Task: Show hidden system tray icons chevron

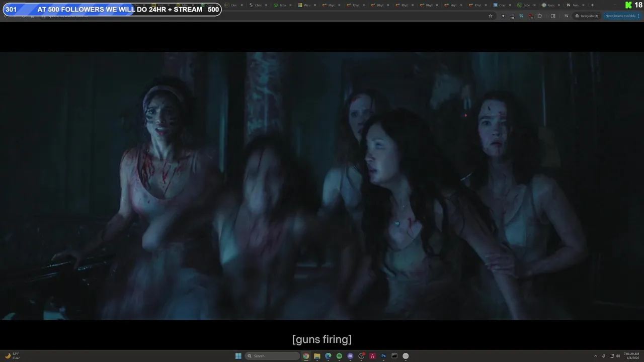Action: click(x=596, y=356)
